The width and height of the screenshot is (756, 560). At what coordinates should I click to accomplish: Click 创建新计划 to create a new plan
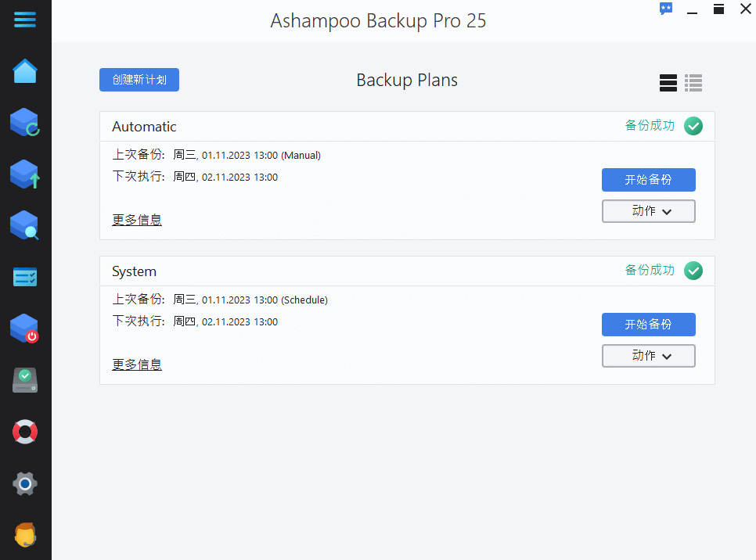[139, 79]
